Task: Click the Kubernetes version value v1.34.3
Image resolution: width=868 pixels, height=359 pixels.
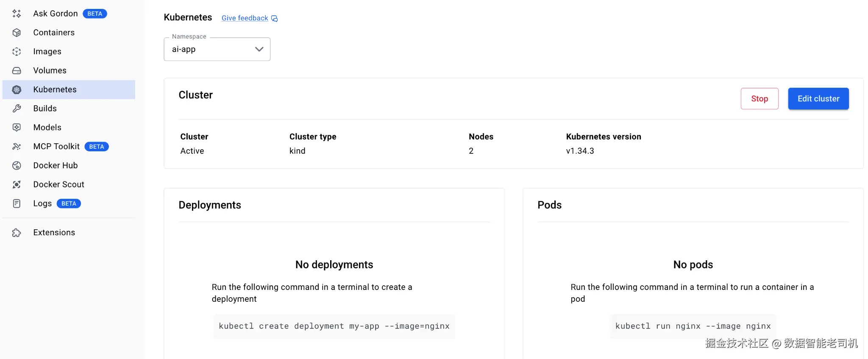Action: pos(580,151)
